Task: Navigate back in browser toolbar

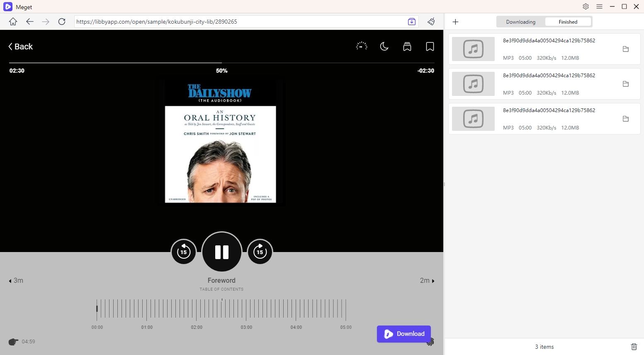Action: (x=29, y=22)
